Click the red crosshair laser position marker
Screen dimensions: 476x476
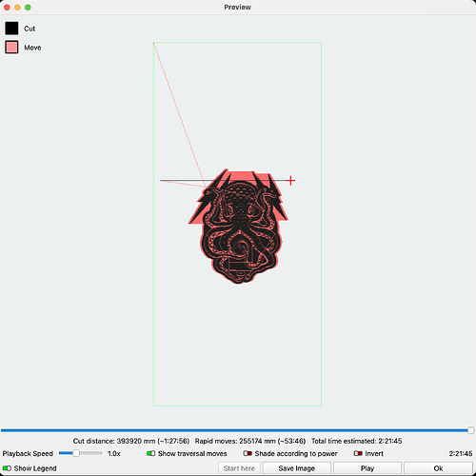point(290,181)
